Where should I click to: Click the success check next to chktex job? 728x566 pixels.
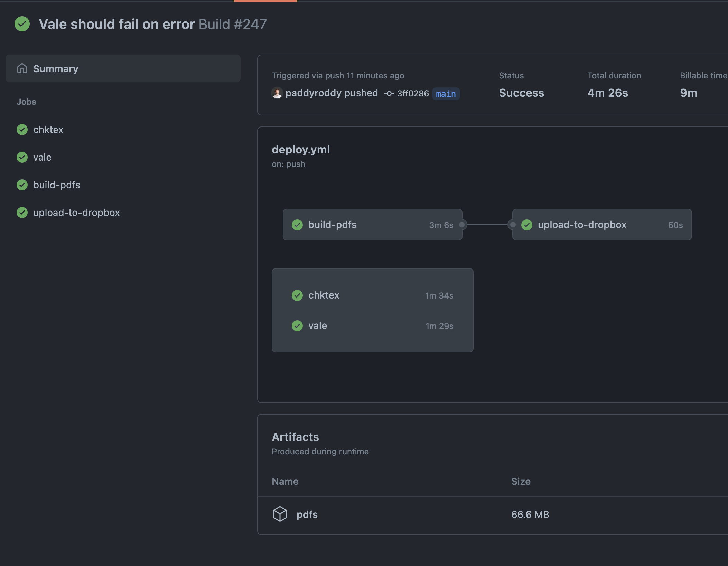22,130
